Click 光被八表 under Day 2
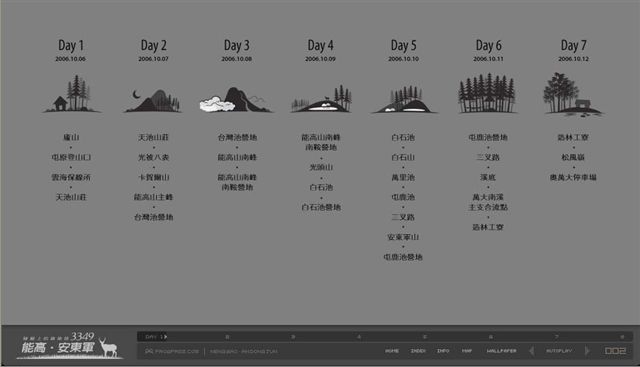The width and height of the screenshot is (640, 367). point(153,157)
